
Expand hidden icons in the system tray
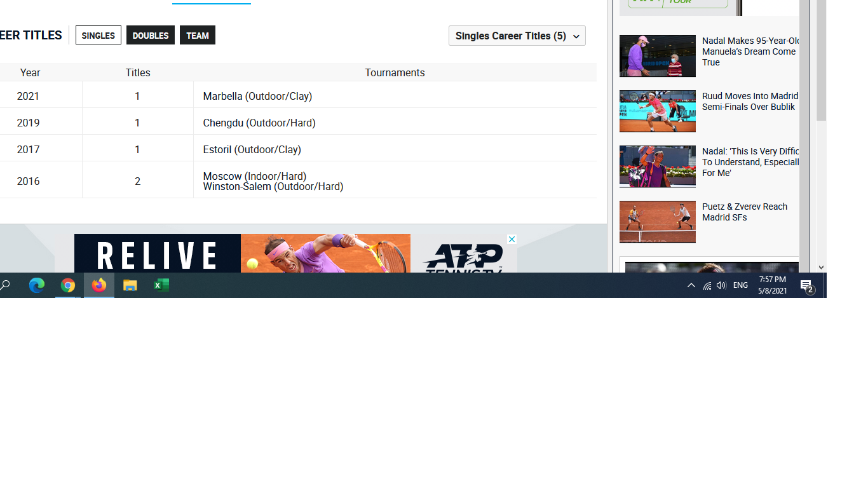tap(691, 285)
